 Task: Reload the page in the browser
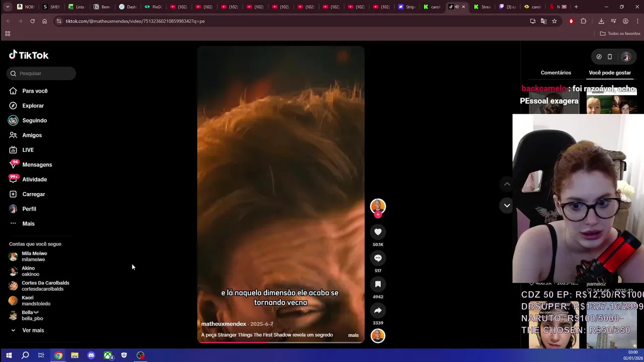(32, 21)
